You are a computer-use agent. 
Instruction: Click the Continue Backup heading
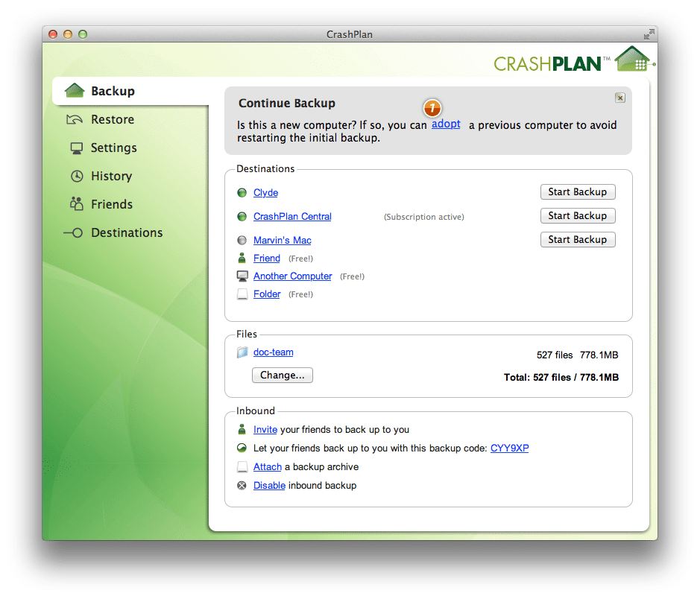coord(287,104)
